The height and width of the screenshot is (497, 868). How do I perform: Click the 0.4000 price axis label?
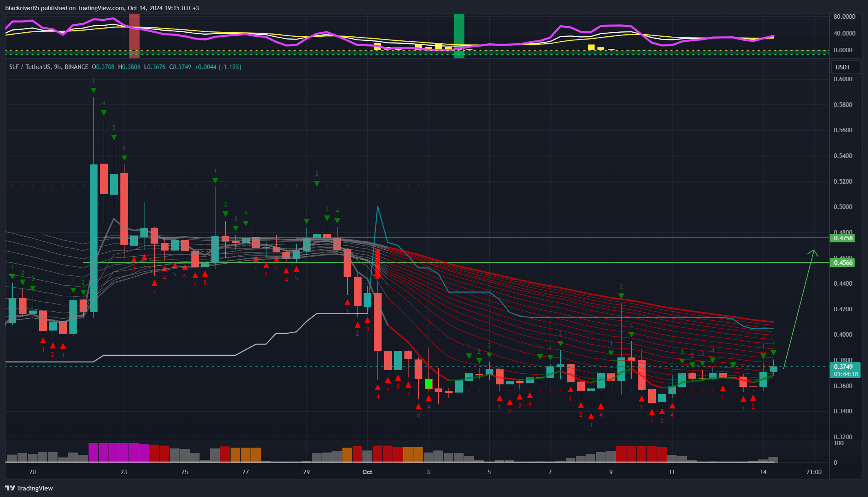pos(843,335)
